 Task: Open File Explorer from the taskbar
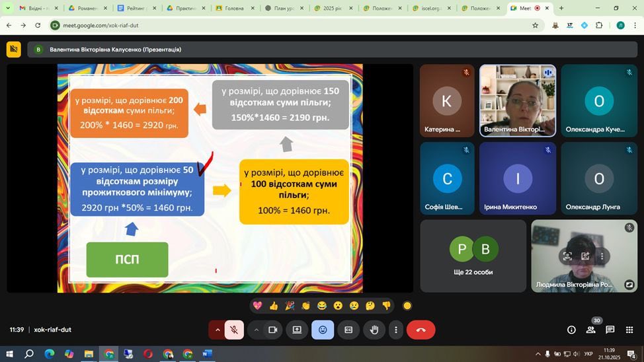point(89,354)
